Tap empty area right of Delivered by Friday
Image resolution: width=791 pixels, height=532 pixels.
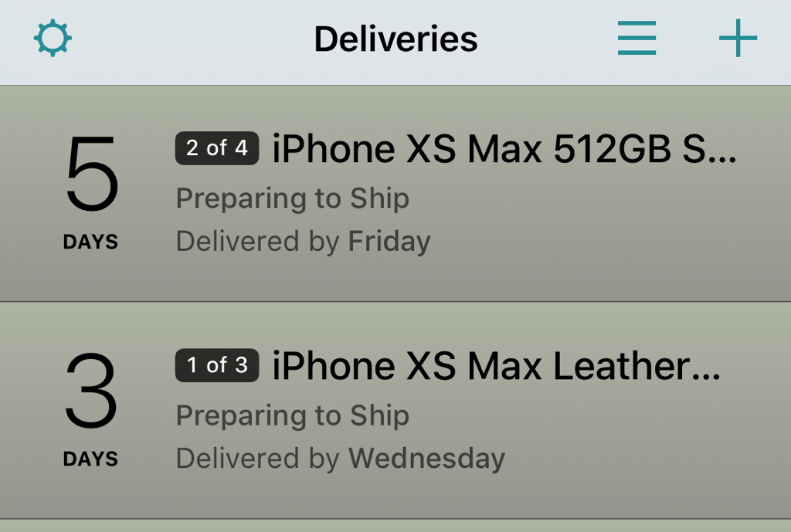point(618,242)
